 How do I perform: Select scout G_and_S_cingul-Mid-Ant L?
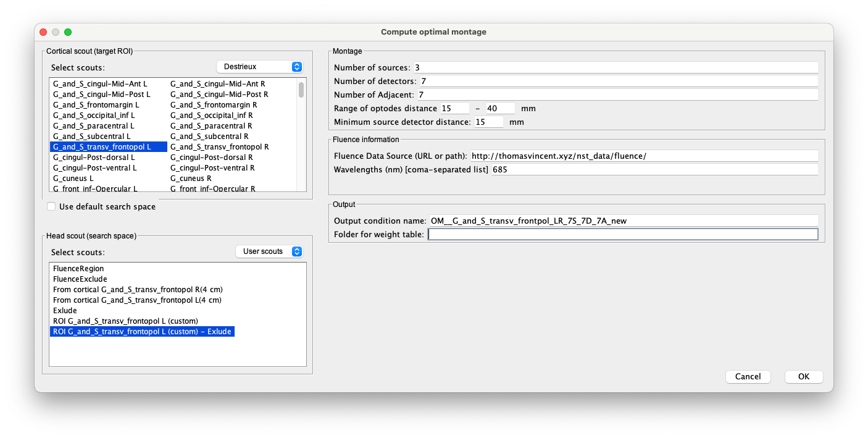[100, 84]
